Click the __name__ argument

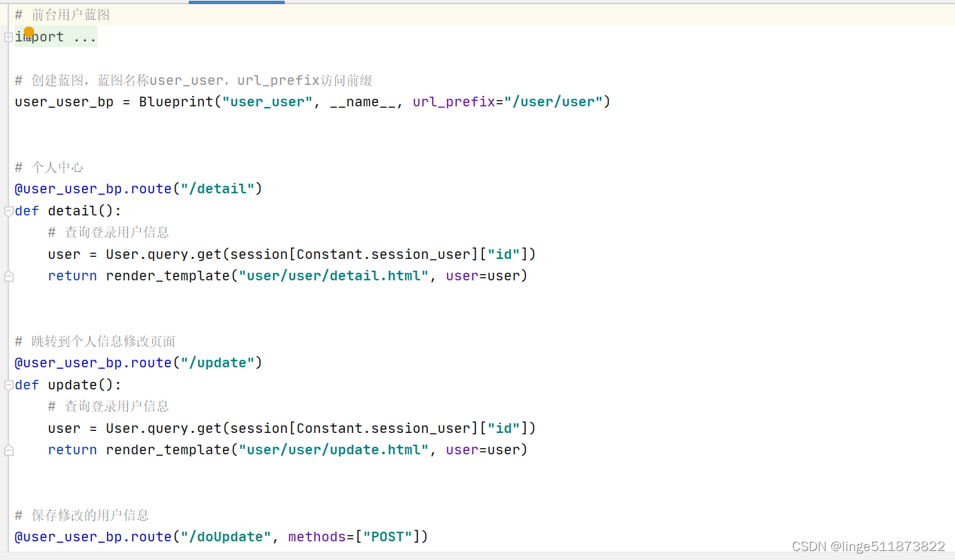tap(362, 102)
